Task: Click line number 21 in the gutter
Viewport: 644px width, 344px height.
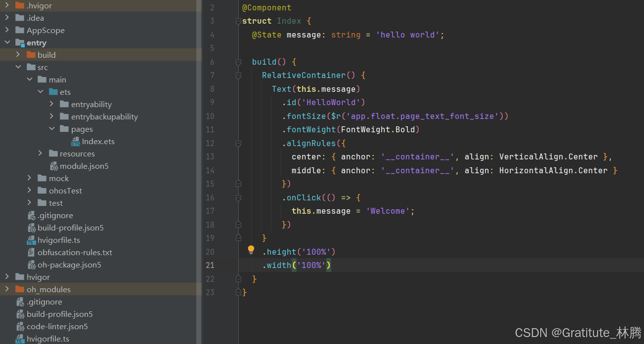Action: [x=210, y=266]
